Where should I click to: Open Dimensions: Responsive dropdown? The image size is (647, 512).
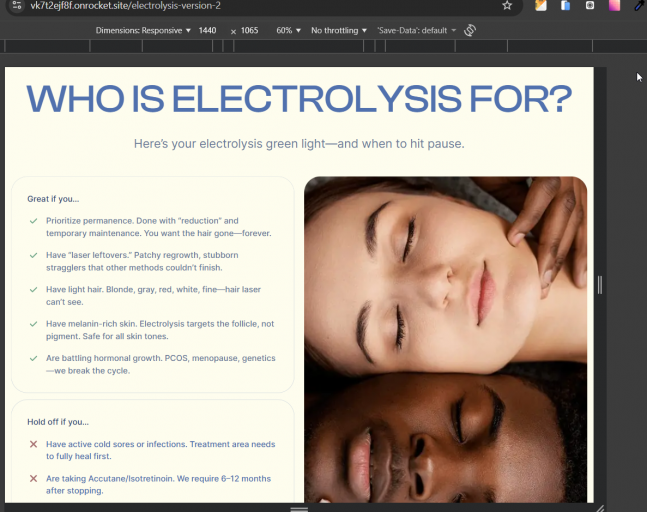tap(143, 31)
